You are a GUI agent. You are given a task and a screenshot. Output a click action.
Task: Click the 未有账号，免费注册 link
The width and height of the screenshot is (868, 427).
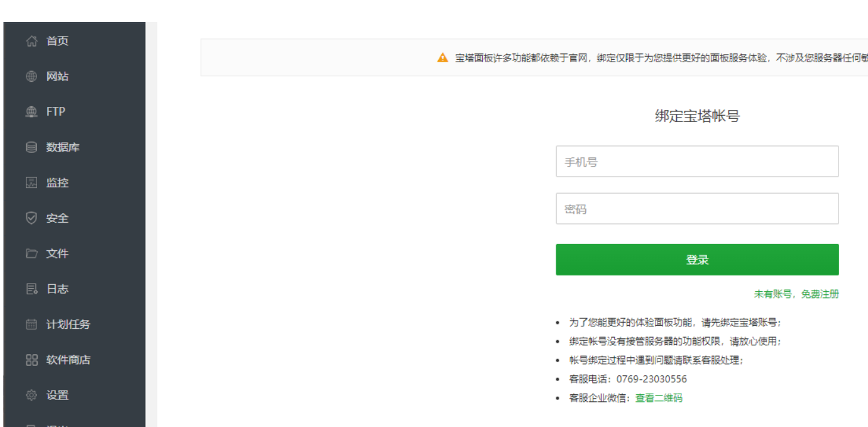pyautogui.click(x=796, y=294)
